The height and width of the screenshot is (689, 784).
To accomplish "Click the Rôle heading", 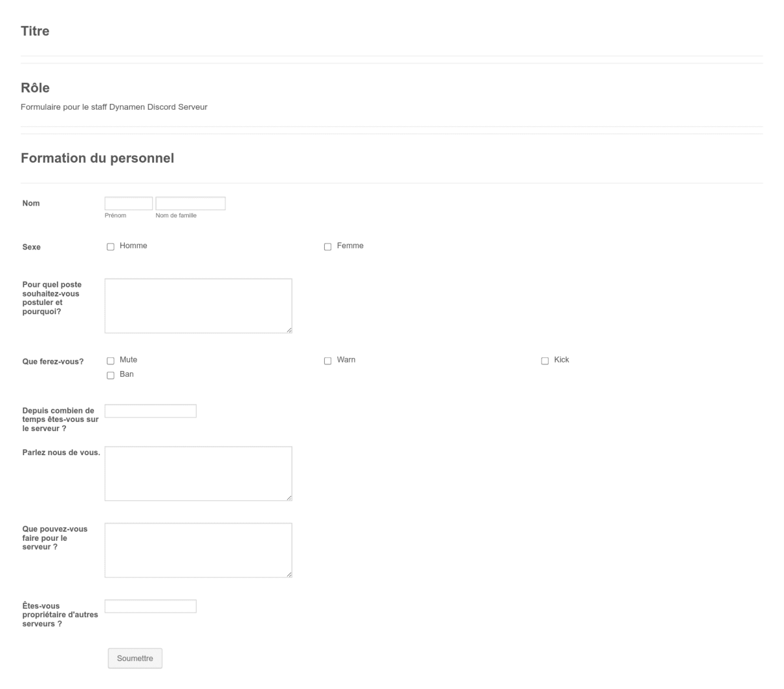I will (35, 86).
